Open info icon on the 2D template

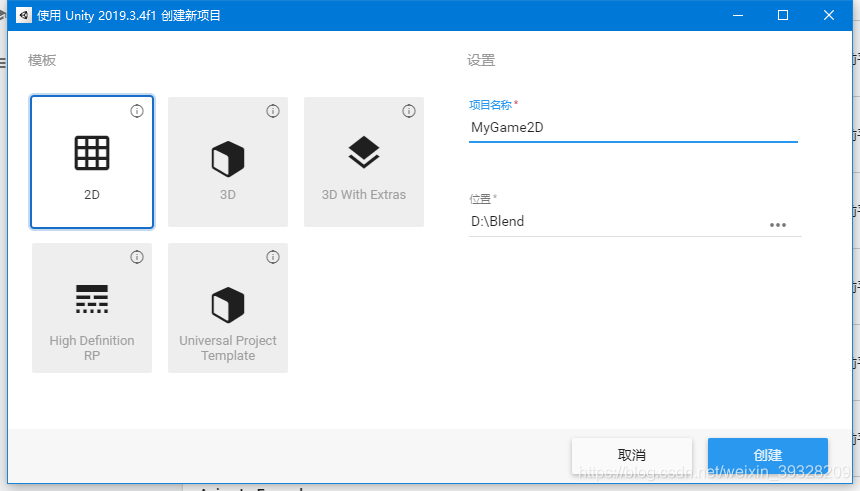pyautogui.click(x=137, y=111)
